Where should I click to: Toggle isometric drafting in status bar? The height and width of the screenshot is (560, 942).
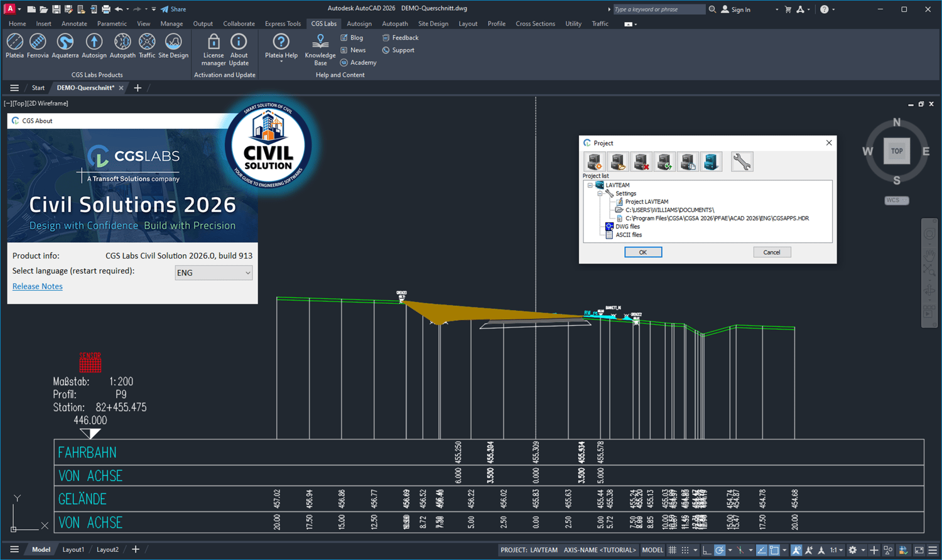[740, 550]
